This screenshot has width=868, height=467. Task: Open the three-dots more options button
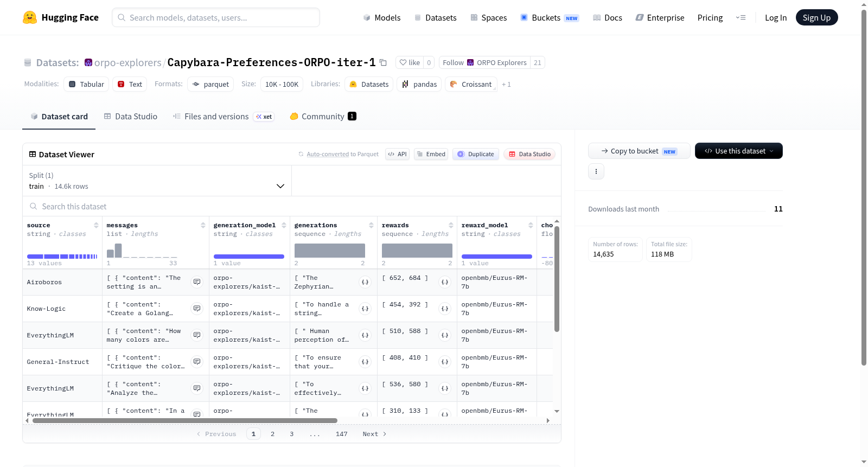596,171
